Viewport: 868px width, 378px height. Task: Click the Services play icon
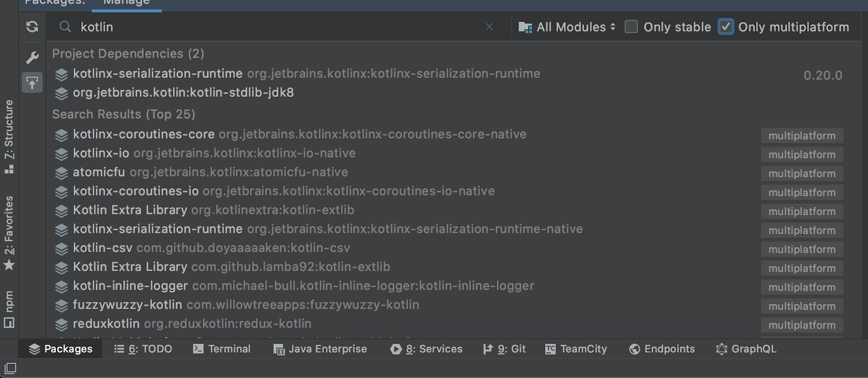coord(396,349)
